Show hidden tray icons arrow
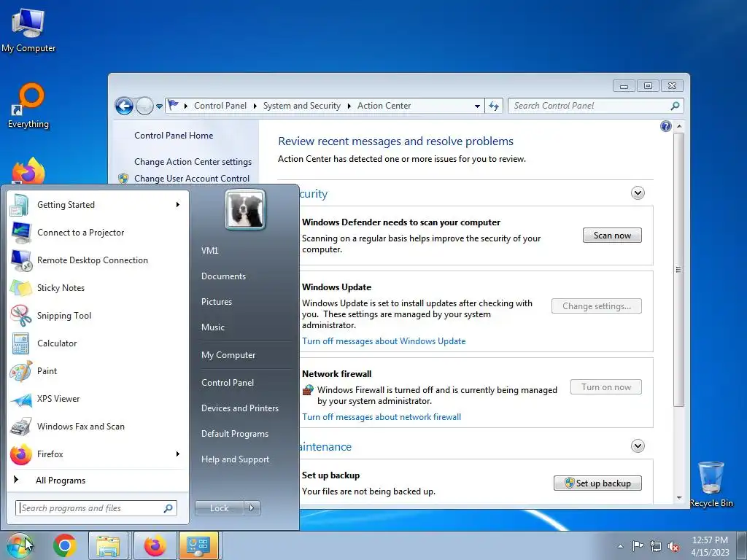Screen dimensions: 747x560 [620, 546]
